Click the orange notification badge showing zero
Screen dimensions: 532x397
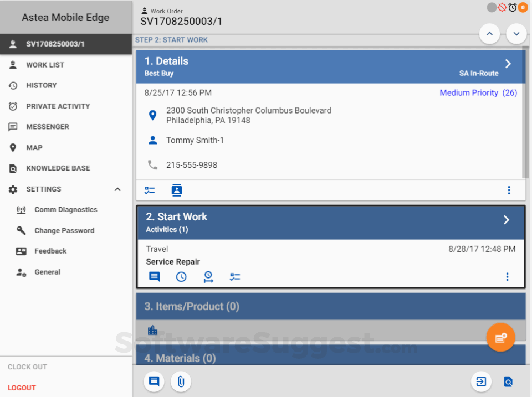click(x=523, y=7)
